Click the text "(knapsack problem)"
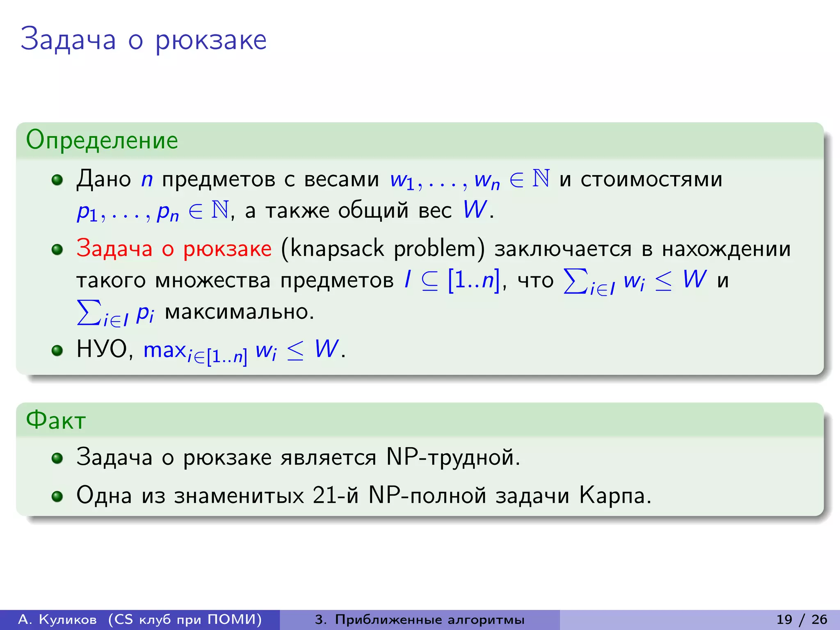 click(383, 249)
